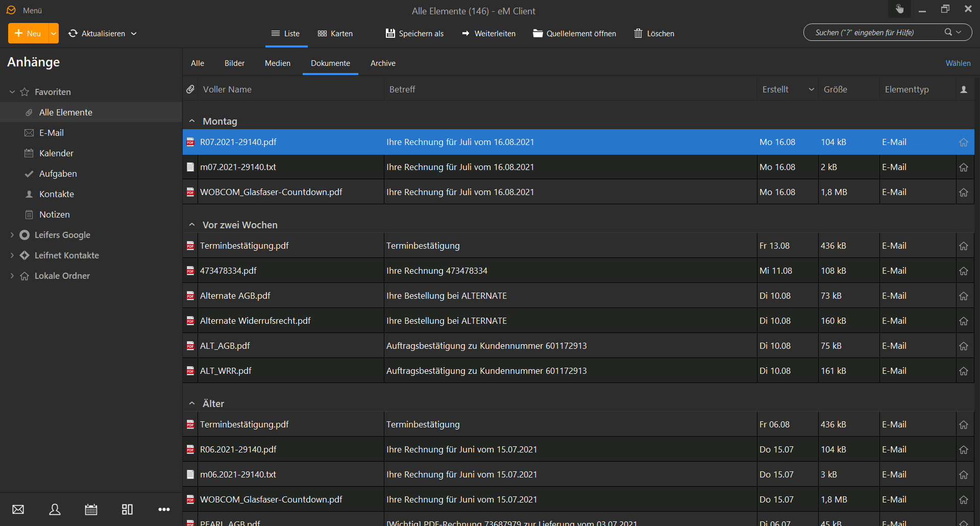Click the search magnifier icon
This screenshot has height=526, width=980.
948,32
